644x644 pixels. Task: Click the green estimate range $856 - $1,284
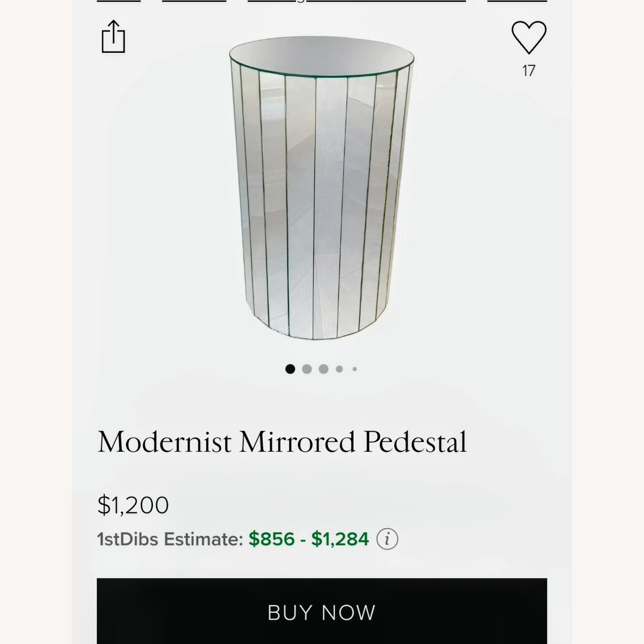pyautogui.click(x=307, y=540)
